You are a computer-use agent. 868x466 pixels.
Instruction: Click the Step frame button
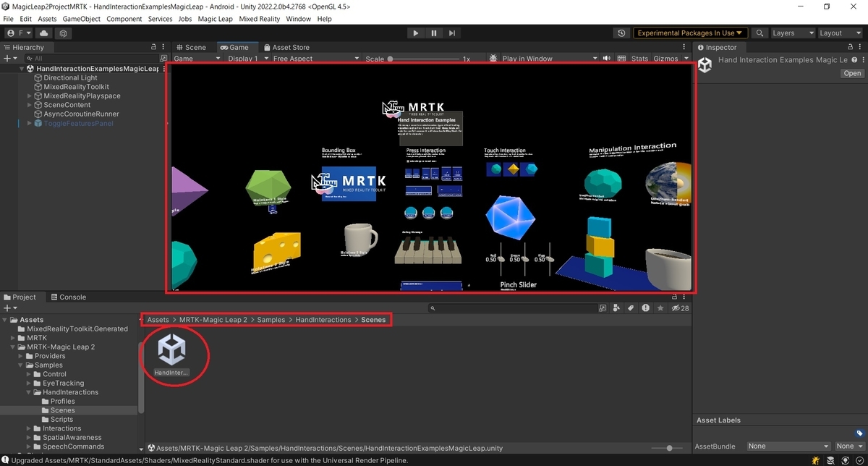(x=452, y=33)
